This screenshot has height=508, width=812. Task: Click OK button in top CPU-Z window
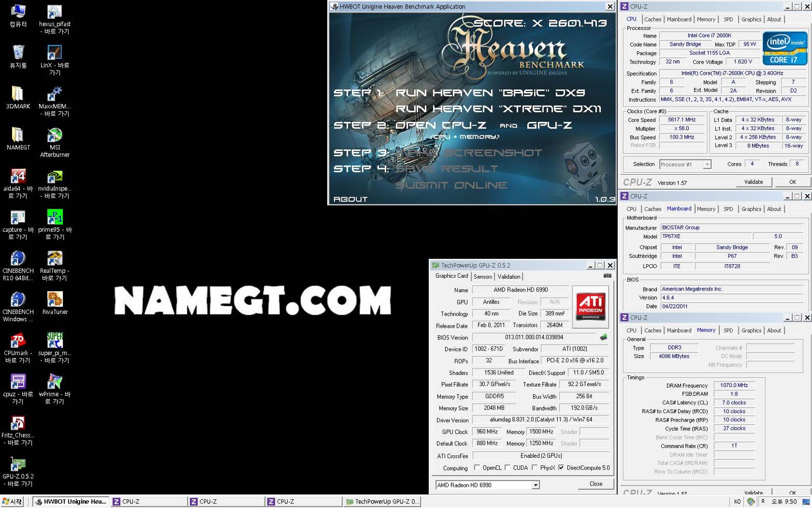(x=793, y=182)
